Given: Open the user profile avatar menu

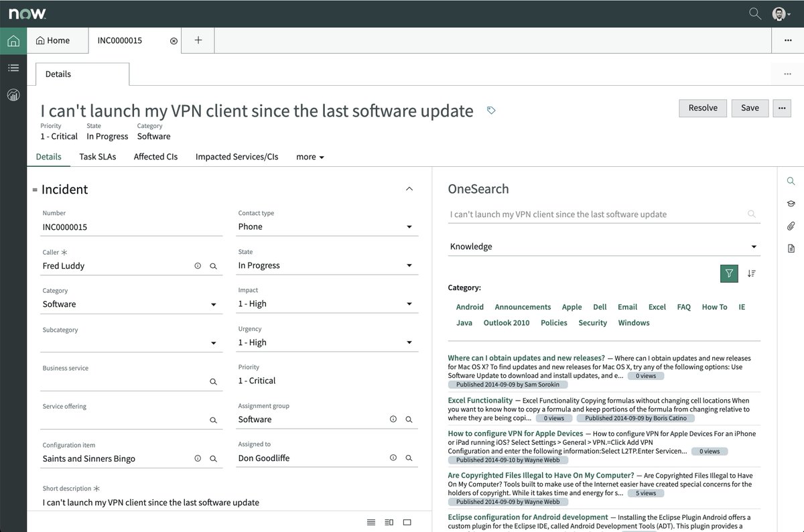Looking at the screenshot, I should tap(781, 13).
